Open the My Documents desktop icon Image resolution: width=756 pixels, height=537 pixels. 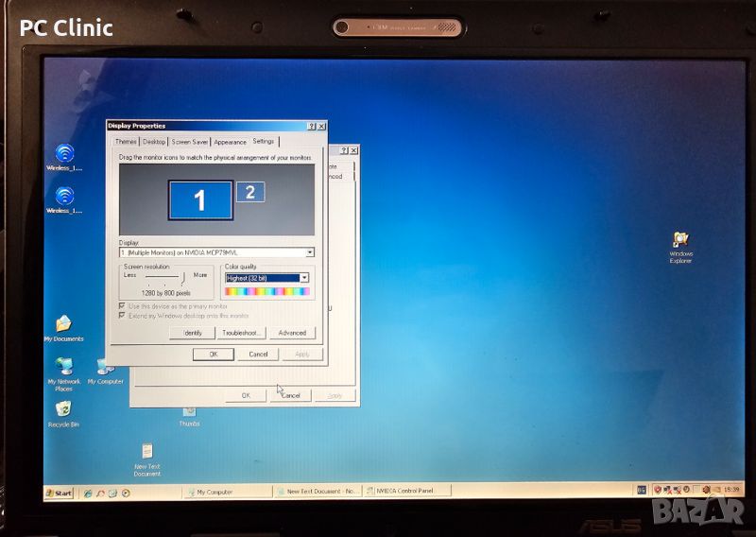[x=63, y=325]
